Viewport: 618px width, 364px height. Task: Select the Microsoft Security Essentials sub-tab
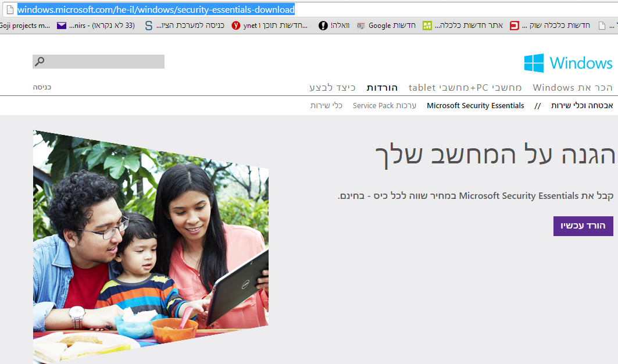[476, 106]
